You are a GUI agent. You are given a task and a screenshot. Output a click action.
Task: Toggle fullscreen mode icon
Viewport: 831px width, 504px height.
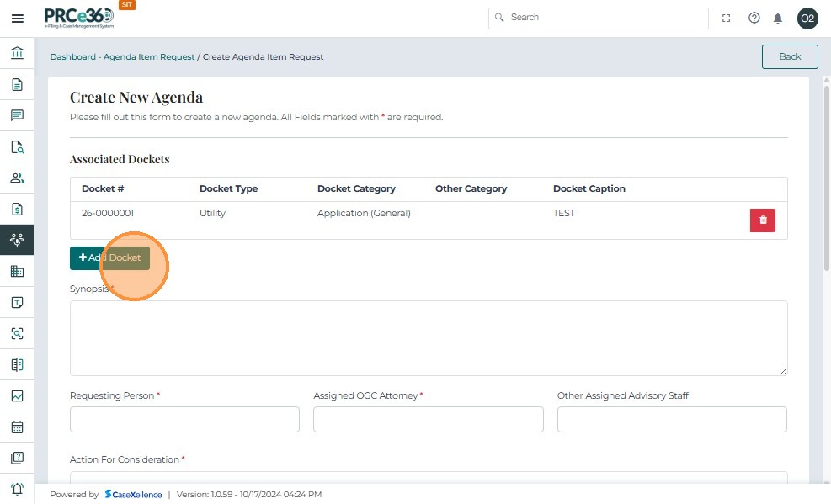point(727,19)
